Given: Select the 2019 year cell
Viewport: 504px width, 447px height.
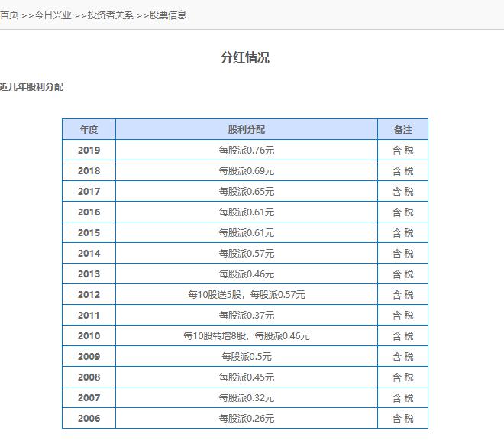Looking at the screenshot, I should pyautogui.click(x=89, y=151).
